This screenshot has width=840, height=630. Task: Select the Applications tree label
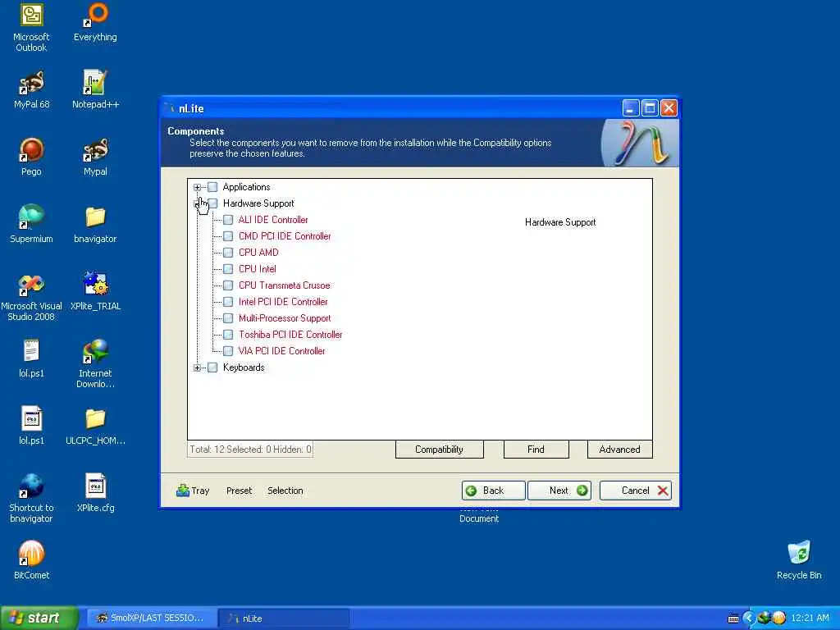(x=246, y=187)
